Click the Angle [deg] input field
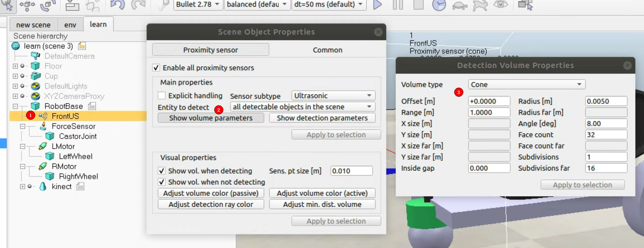Image resolution: width=644 pixels, height=248 pixels. [x=606, y=123]
